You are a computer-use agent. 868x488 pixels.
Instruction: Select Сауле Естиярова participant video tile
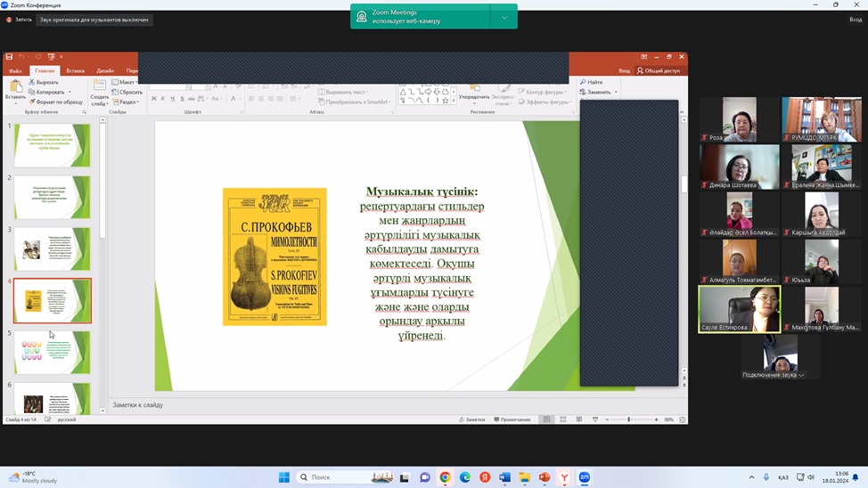(740, 309)
